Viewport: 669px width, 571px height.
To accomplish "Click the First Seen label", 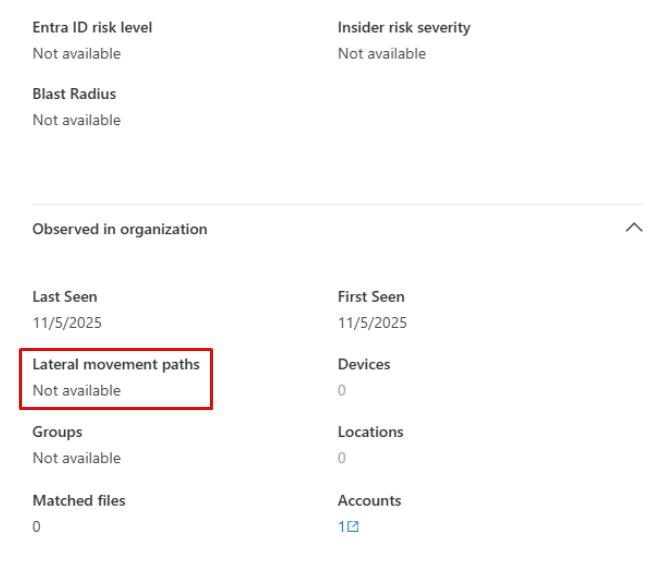I will point(371,297).
